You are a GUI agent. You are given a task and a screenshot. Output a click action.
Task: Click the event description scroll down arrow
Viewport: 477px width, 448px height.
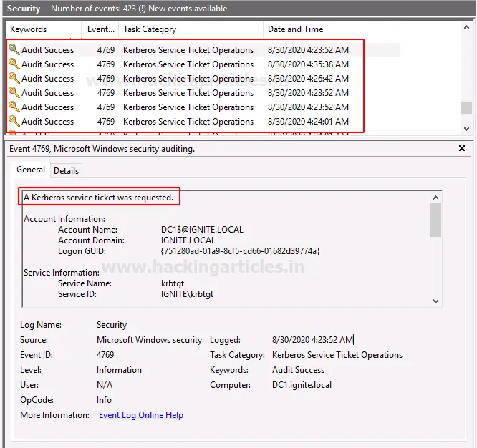(x=435, y=301)
